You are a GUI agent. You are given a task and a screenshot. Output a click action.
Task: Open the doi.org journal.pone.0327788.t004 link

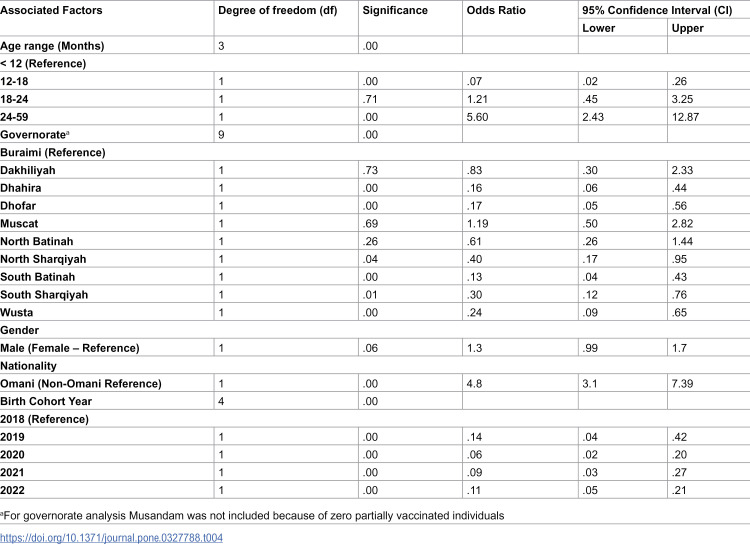pos(111,538)
